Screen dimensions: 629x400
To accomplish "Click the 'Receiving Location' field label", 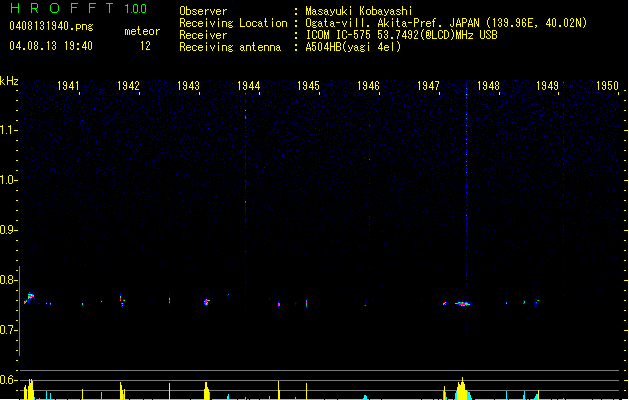I will [233, 23].
